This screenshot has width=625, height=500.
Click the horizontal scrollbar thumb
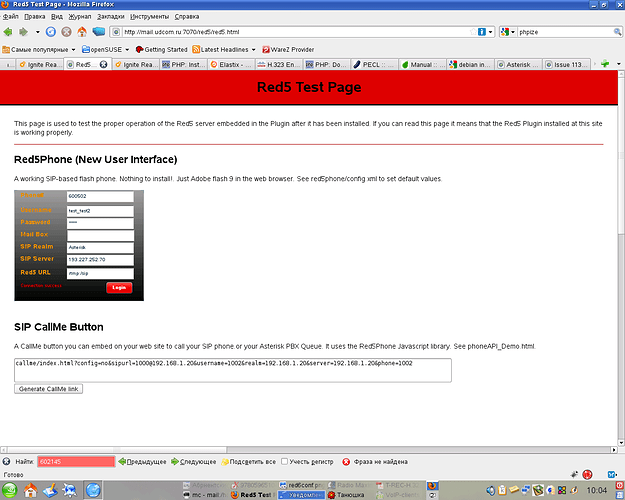[117, 450]
